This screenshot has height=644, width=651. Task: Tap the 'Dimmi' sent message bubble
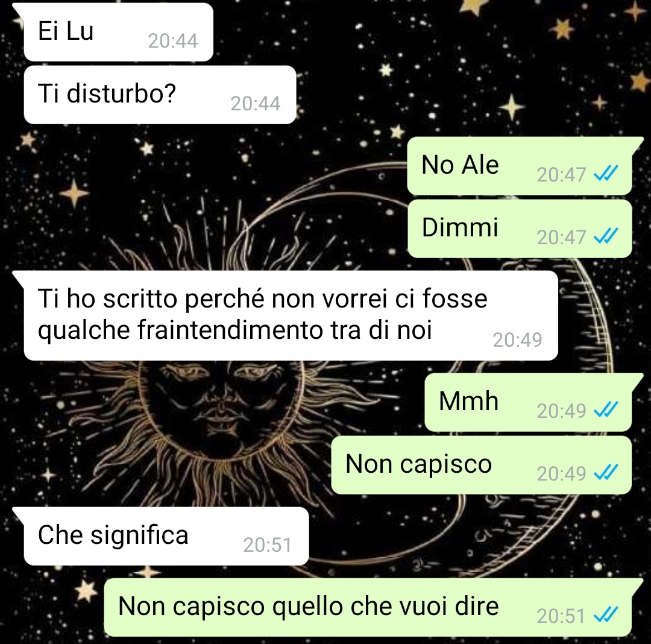point(520,229)
